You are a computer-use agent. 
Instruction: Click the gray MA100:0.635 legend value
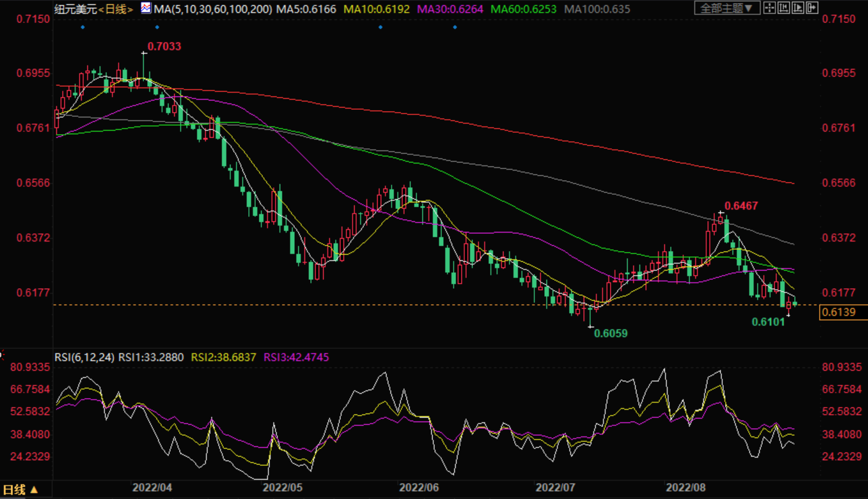597,9
